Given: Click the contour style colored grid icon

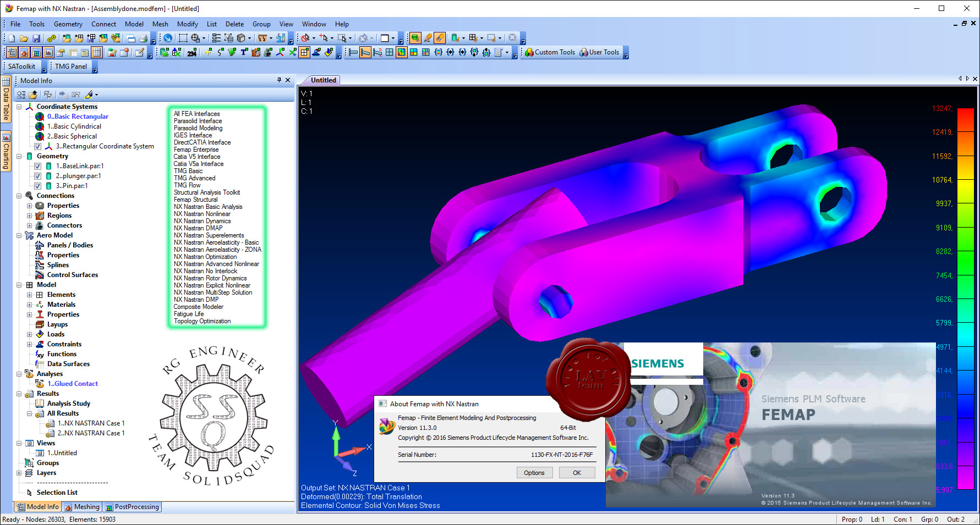Looking at the screenshot, I should click(x=402, y=52).
